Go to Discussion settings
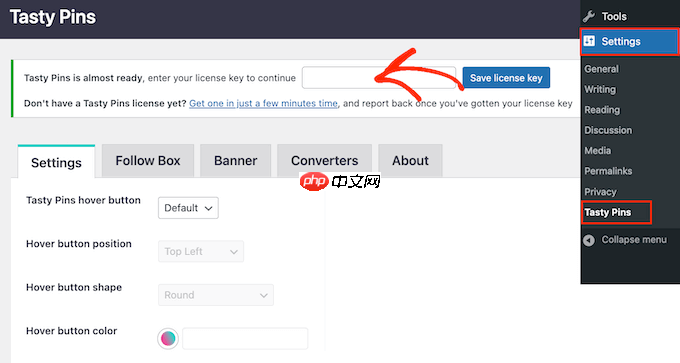Screen dimensions: 680x363 click(x=608, y=130)
